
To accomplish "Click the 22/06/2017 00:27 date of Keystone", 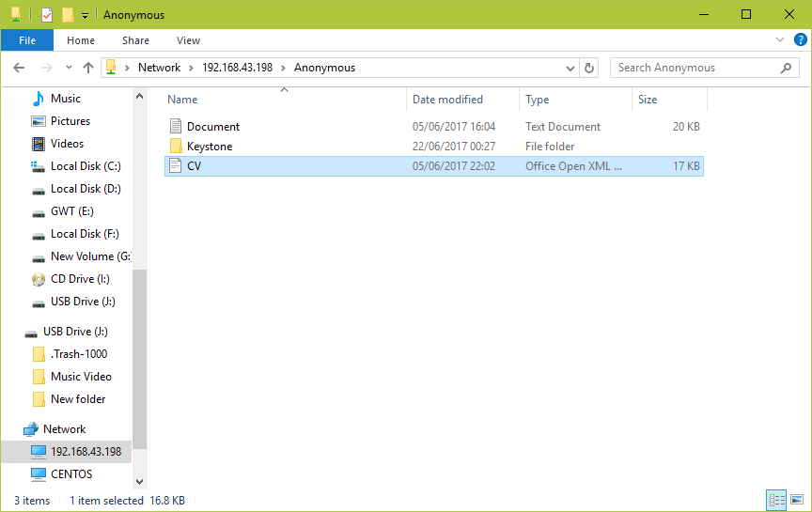I will point(454,147).
